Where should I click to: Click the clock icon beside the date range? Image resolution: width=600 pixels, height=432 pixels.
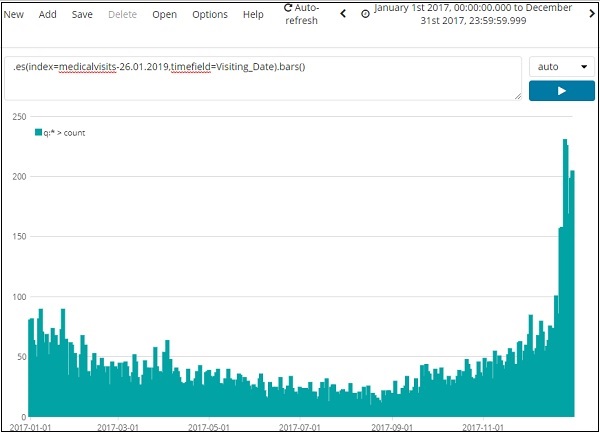[365, 14]
